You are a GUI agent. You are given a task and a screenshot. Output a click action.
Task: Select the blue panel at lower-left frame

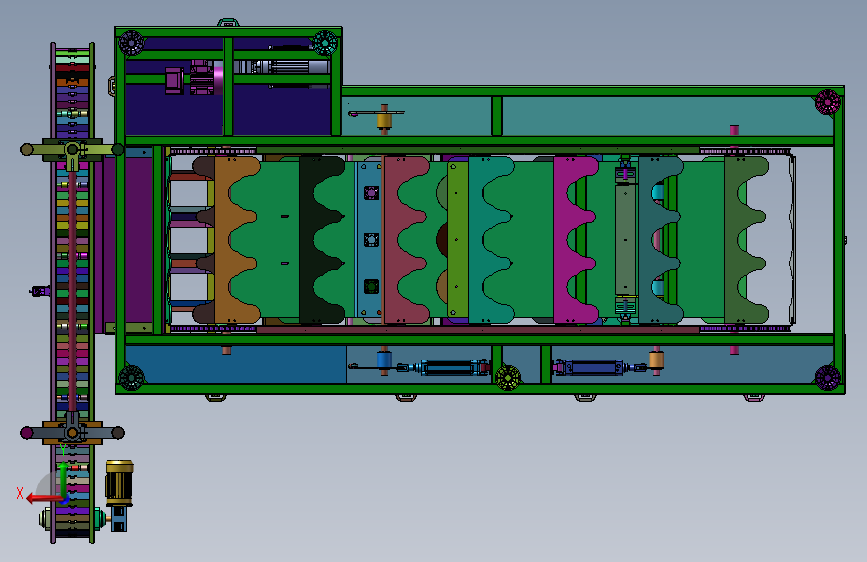[x=236, y=364]
